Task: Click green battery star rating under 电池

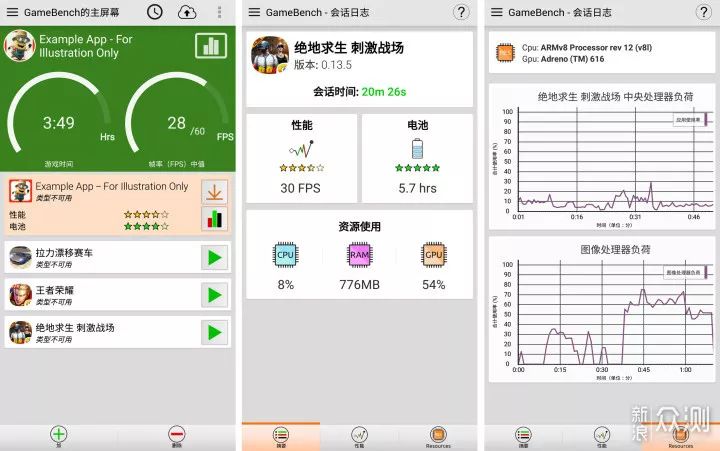Action: 417,168
